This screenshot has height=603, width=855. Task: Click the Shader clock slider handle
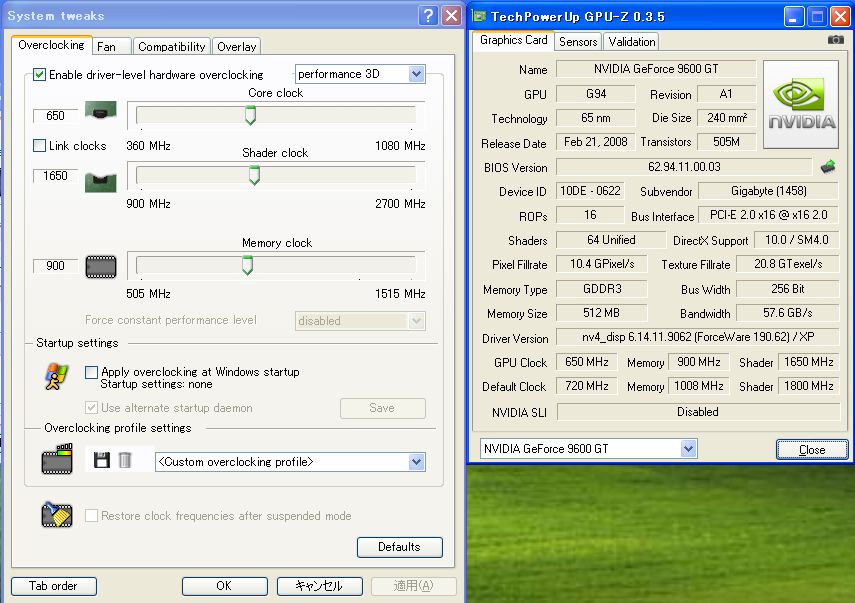[254, 176]
